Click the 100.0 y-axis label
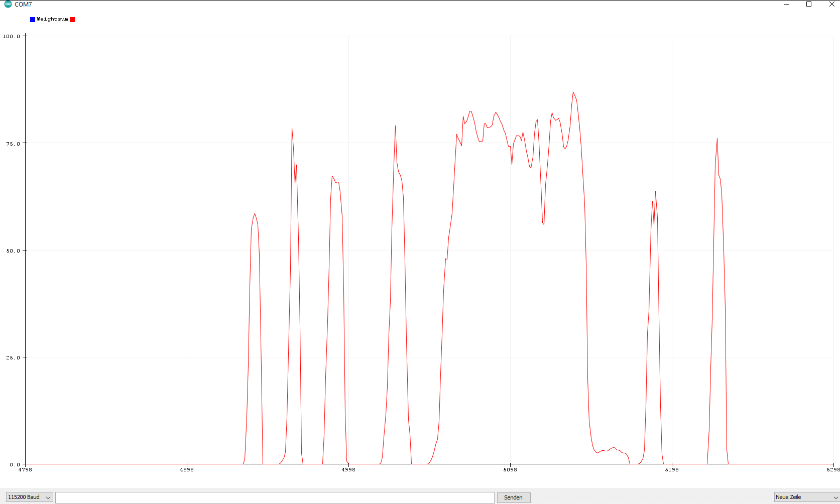The width and height of the screenshot is (840, 504). (11, 36)
